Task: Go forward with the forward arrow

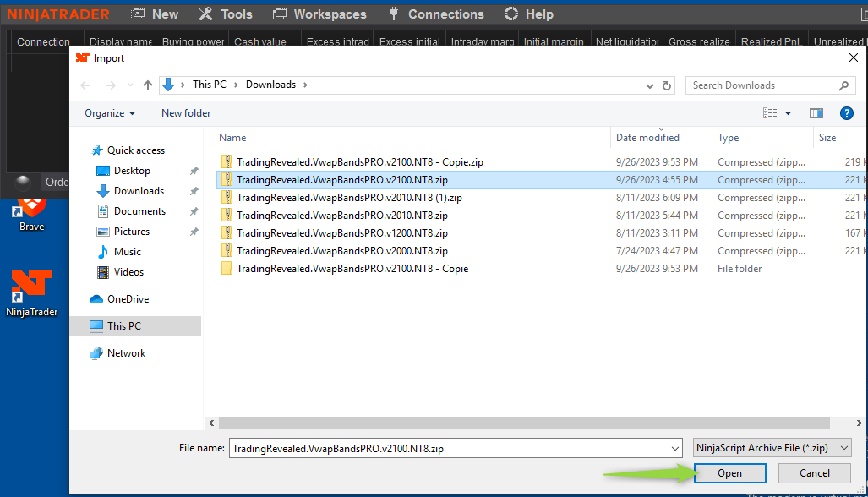Action: (111, 85)
